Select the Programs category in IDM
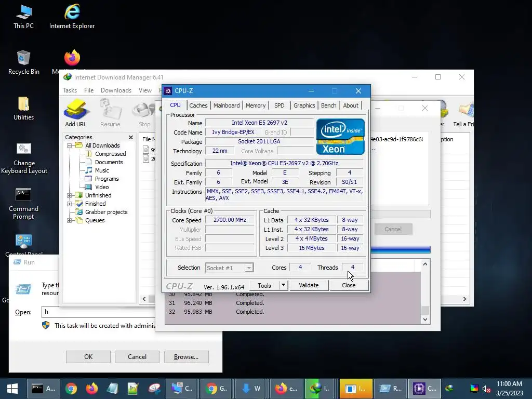The image size is (532, 399). pyautogui.click(x=107, y=179)
